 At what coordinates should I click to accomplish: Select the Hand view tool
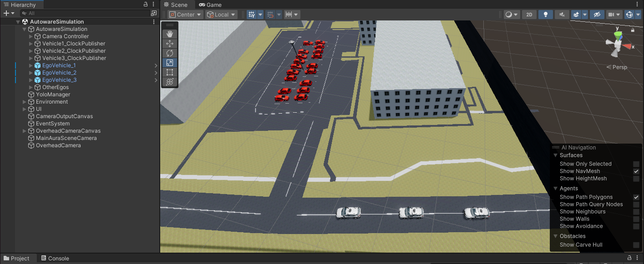tap(170, 34)
